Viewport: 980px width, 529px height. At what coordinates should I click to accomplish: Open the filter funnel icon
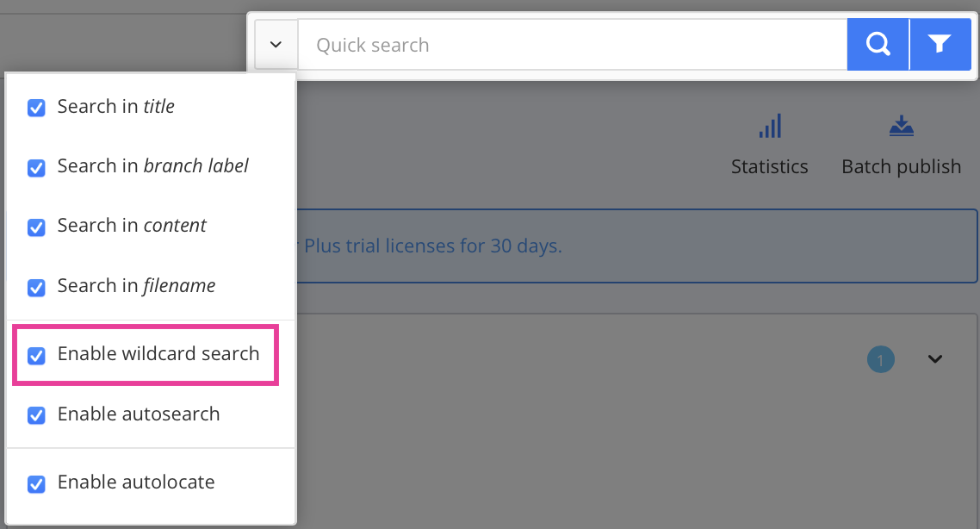(x=940, y=44)
